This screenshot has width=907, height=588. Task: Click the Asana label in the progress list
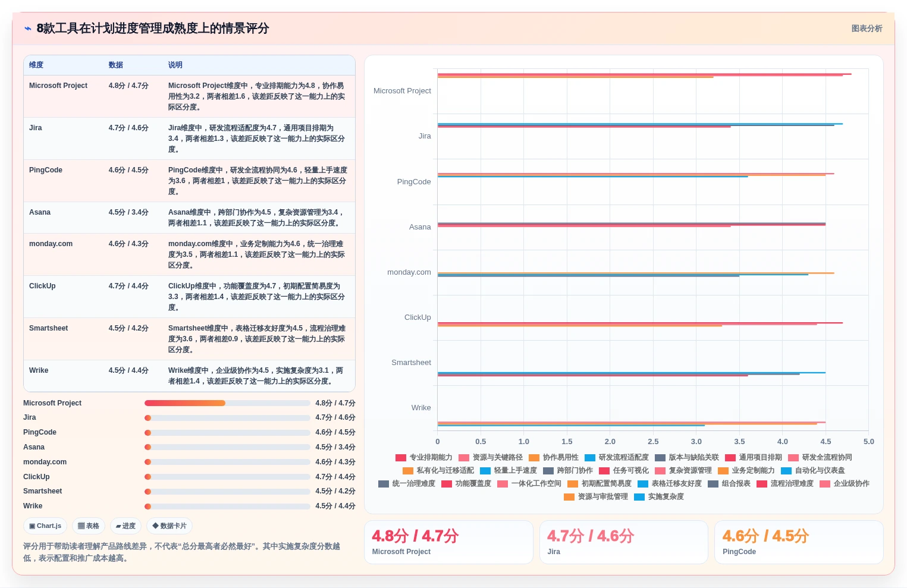[x=34, y=447]
